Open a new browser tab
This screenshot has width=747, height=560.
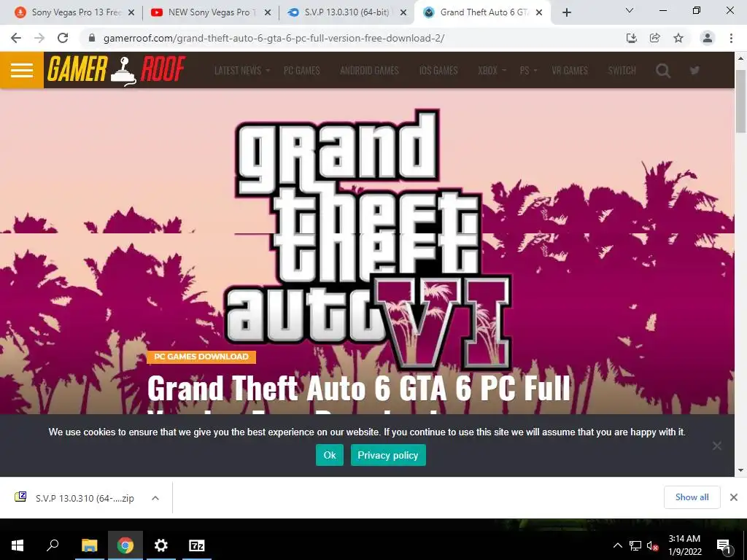coord(566,12)
